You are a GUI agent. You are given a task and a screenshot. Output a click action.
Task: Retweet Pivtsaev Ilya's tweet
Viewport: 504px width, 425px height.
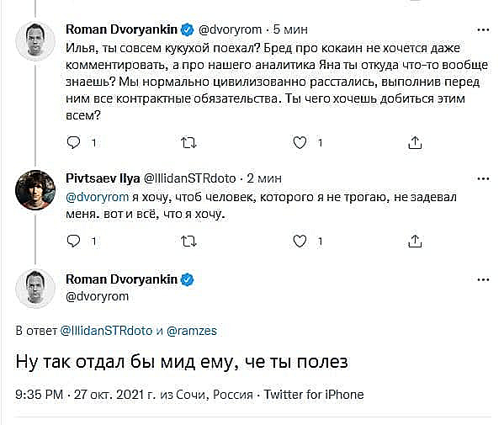pyautogui.click(x=188, y=241)
